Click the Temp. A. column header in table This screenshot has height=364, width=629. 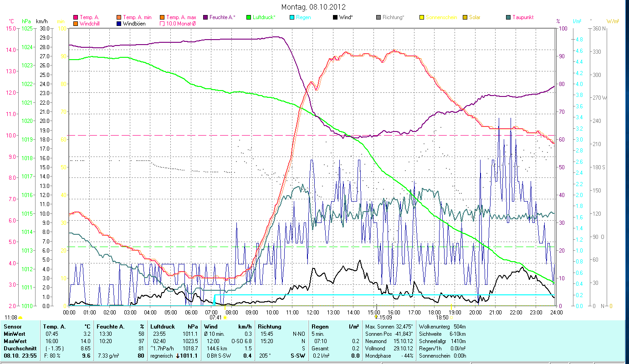(x=54, y=327)
